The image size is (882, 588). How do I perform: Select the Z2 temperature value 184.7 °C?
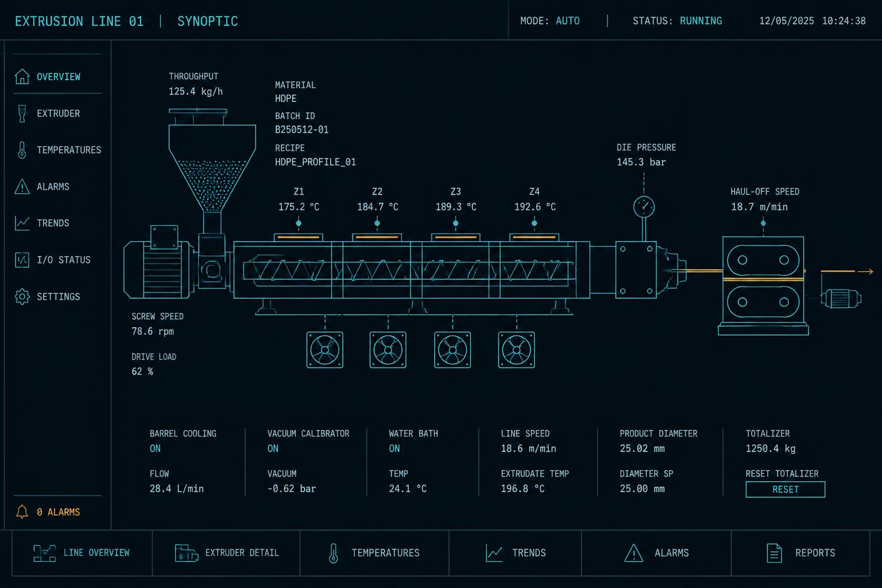(x=377, y=207)
